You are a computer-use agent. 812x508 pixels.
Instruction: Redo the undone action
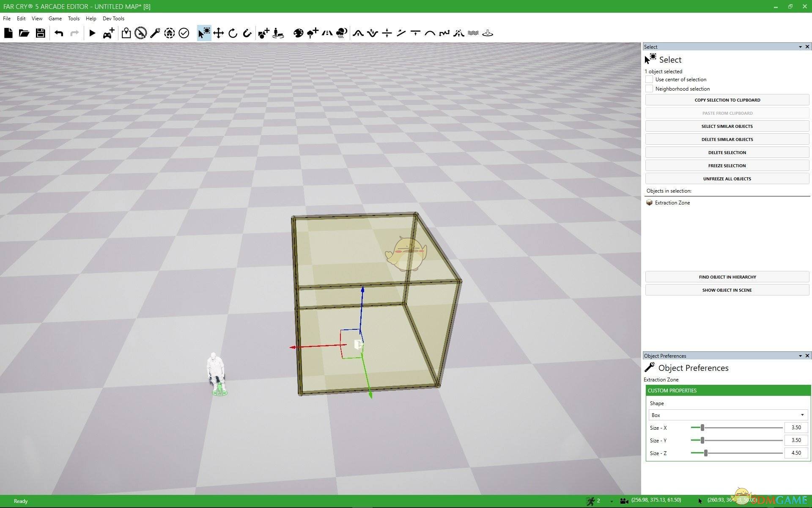pos(74,33)
